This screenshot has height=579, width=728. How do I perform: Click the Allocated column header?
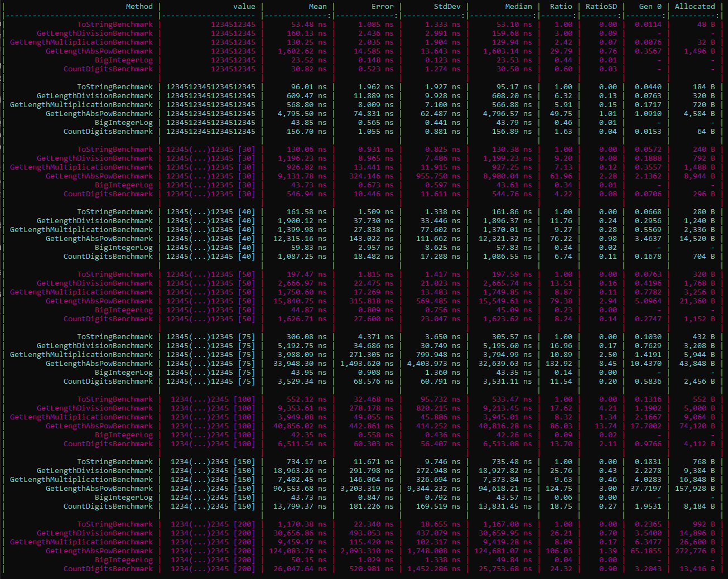click(695, 7)
